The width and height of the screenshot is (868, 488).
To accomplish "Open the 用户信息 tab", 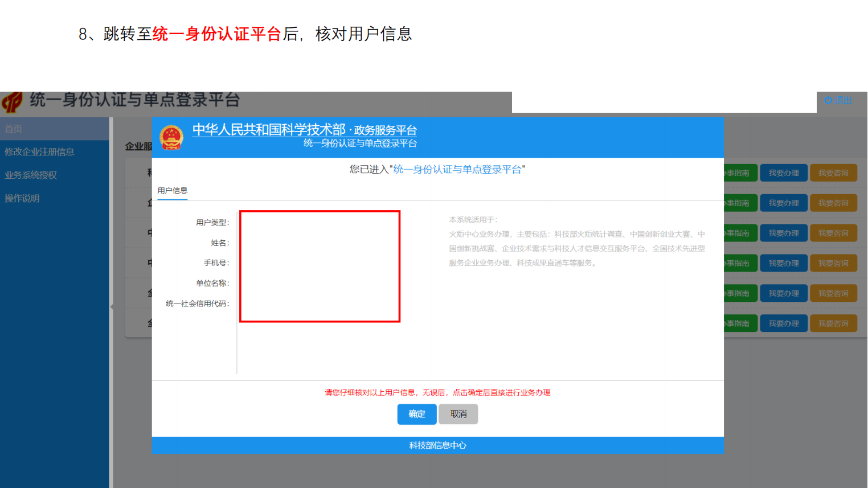I will (x=173, y=191).
